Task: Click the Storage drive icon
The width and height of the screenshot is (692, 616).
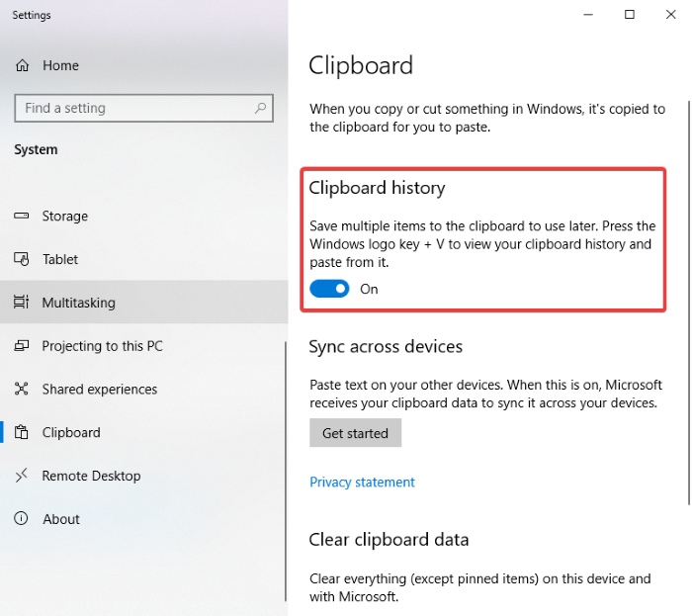Action: pyautogui.click(x=22, y=217)
